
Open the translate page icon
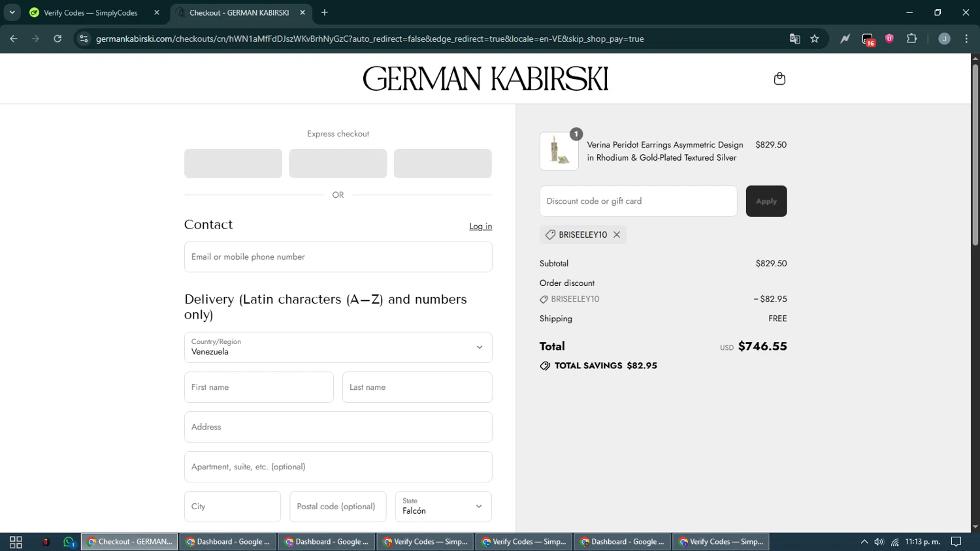click(x=794, y=39)
